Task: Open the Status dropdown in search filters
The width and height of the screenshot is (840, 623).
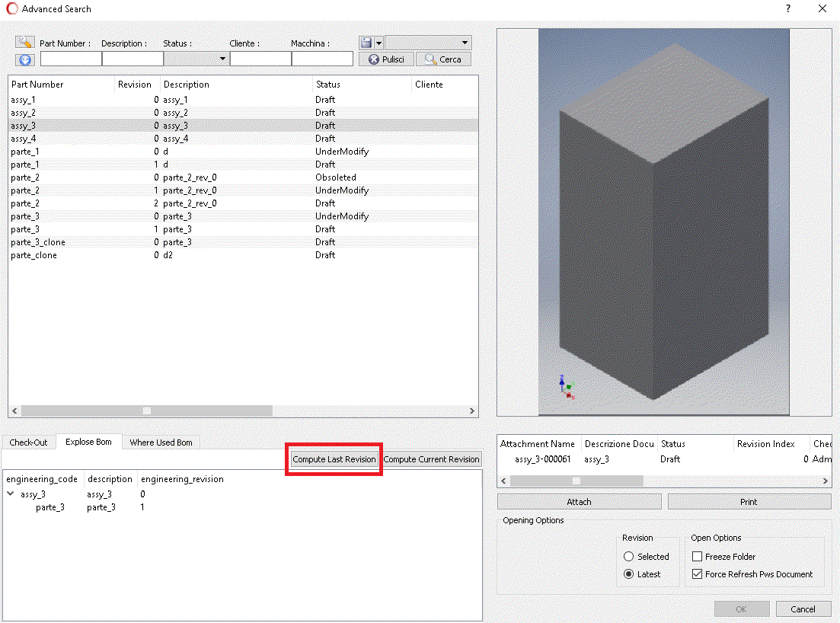Action: (221, 58)
